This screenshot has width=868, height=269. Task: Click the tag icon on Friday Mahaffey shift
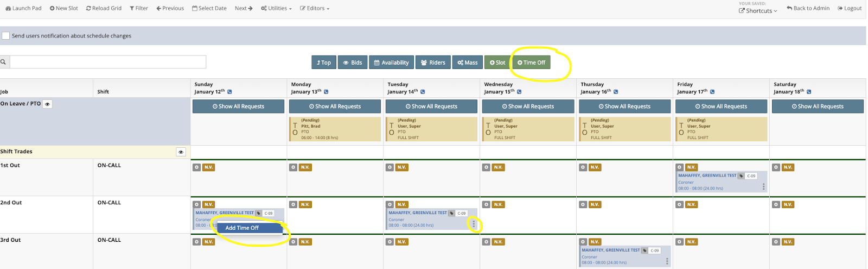pyautogui.click(x=741, y=176)
